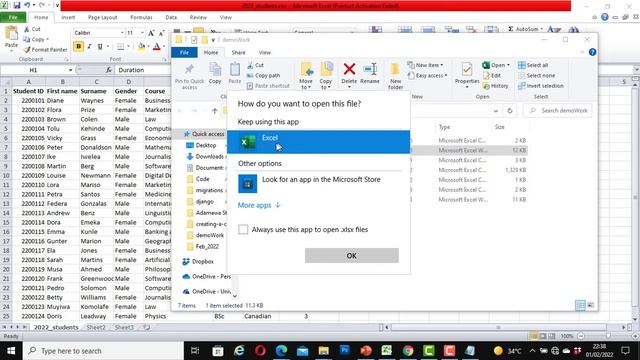
Task: Click Invert selection in File Explorer ribbon
Action: (541, 86)
